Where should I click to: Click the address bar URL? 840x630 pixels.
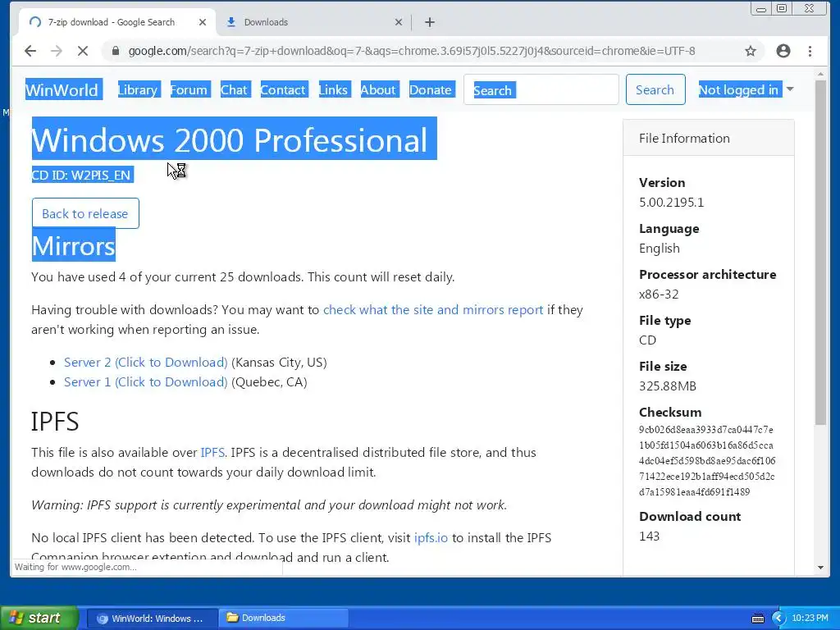point(412,51)
